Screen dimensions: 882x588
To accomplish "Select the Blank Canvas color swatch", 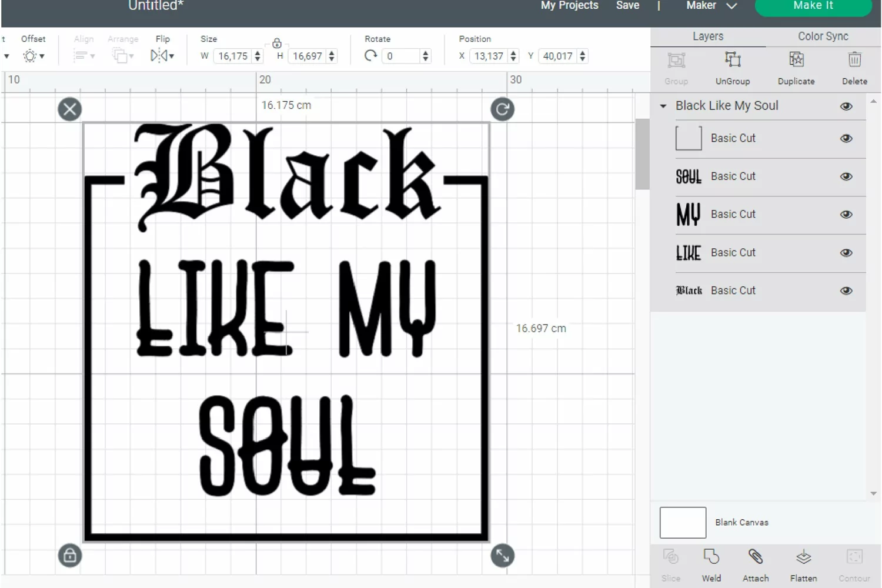I will (683, 522).
